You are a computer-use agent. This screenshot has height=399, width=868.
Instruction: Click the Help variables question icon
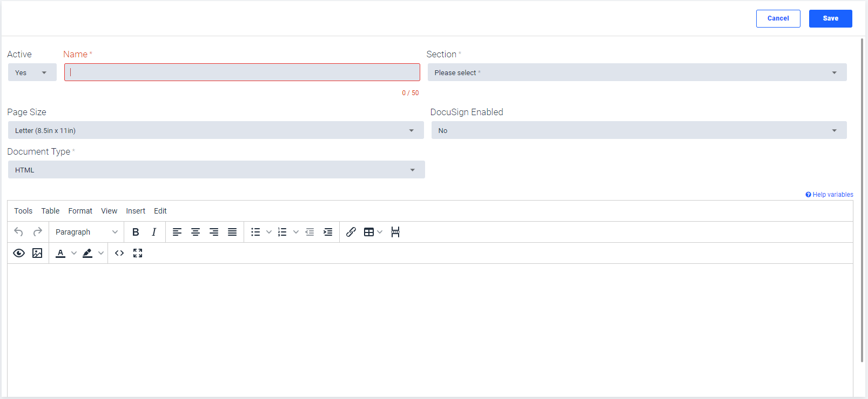click(808, 195)
